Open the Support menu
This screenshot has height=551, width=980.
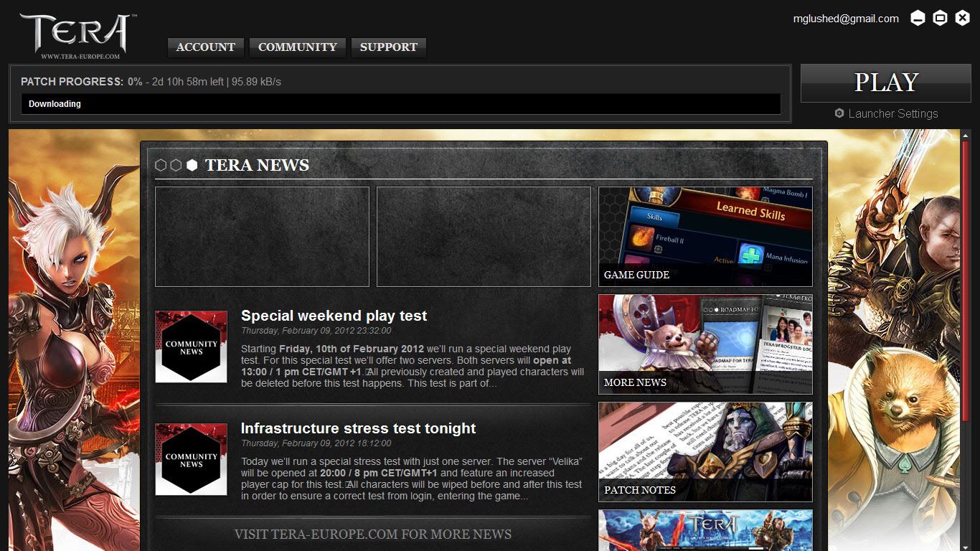click(x=389, y=47)
